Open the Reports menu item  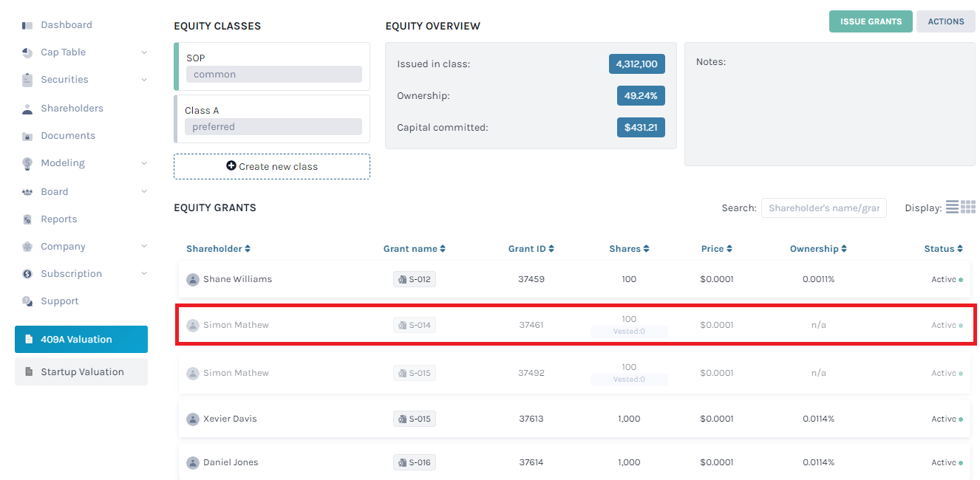pyautogui.click(x=59, y=219)
